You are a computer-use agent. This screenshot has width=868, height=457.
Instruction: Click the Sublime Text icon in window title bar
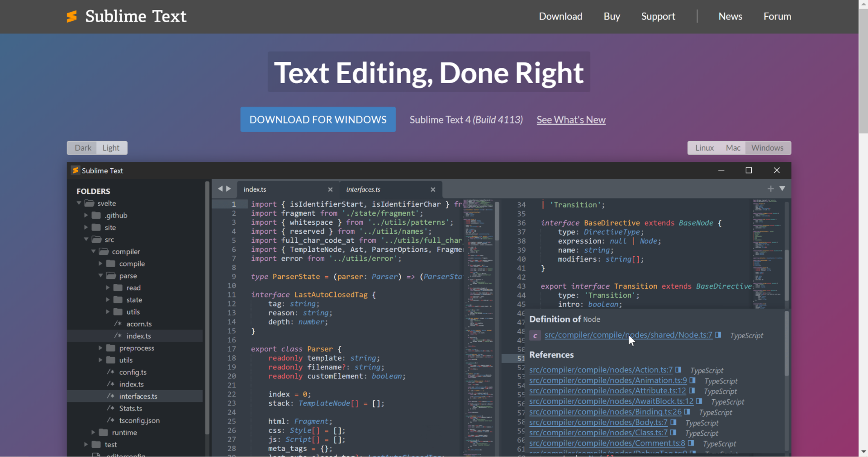click(x=76, y=170)
